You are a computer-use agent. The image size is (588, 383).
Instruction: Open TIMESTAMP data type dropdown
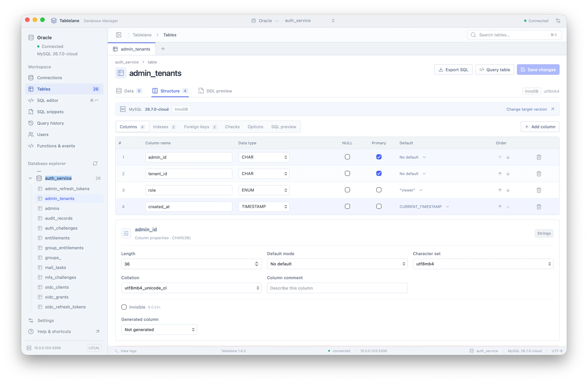[264, 207]
